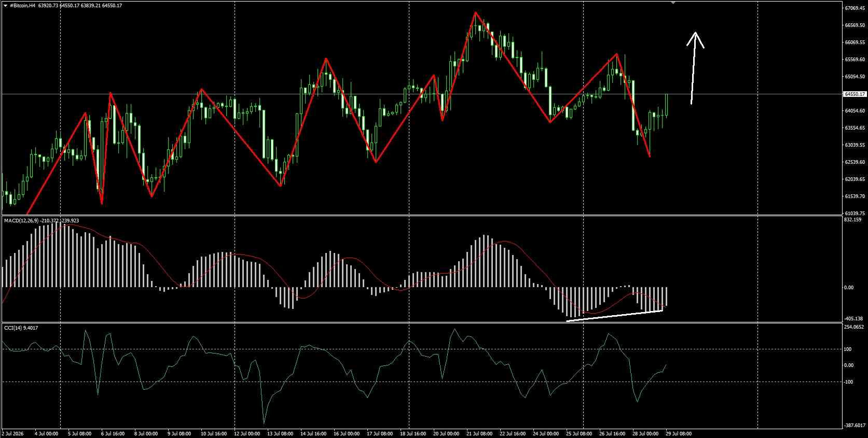Click the 2 Jul 2026 date label
Image resolution: width=868 pixels, height=438 pixels.
13,434
